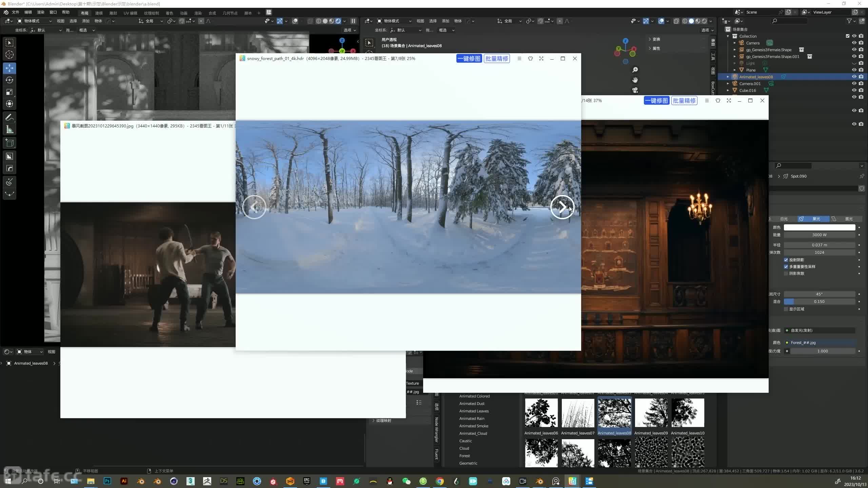Open menu icon of snowy forest viewer
The image size is (868, 488).
tap(519, 59)
